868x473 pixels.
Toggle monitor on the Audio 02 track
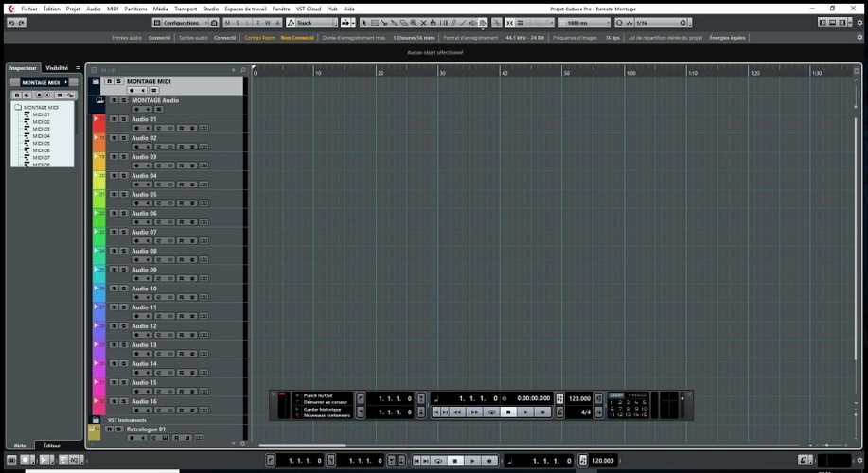point(147,148)
